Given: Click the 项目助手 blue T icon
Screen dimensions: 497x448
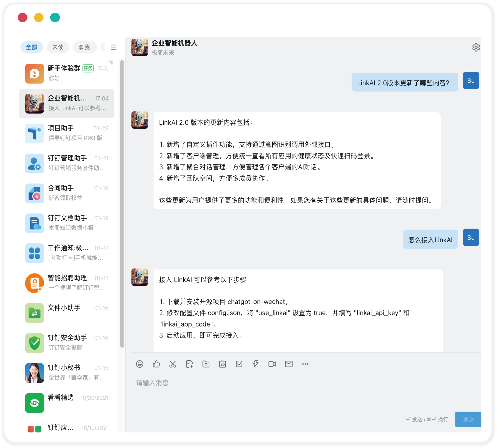Looking at the screenshot, I should (x=34, y=133).
